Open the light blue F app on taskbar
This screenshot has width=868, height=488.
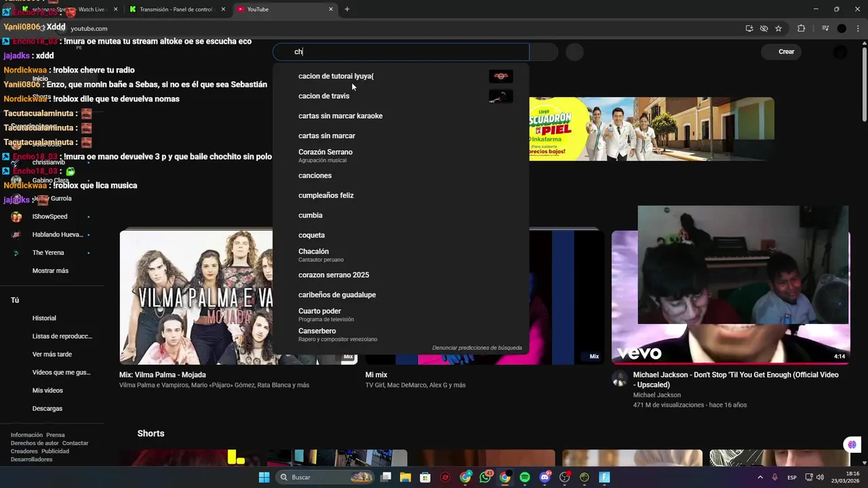[604, 477]
